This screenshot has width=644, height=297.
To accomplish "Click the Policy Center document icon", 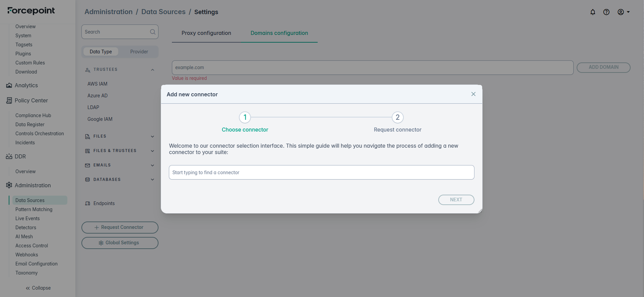I will click(x=9, y=101).
